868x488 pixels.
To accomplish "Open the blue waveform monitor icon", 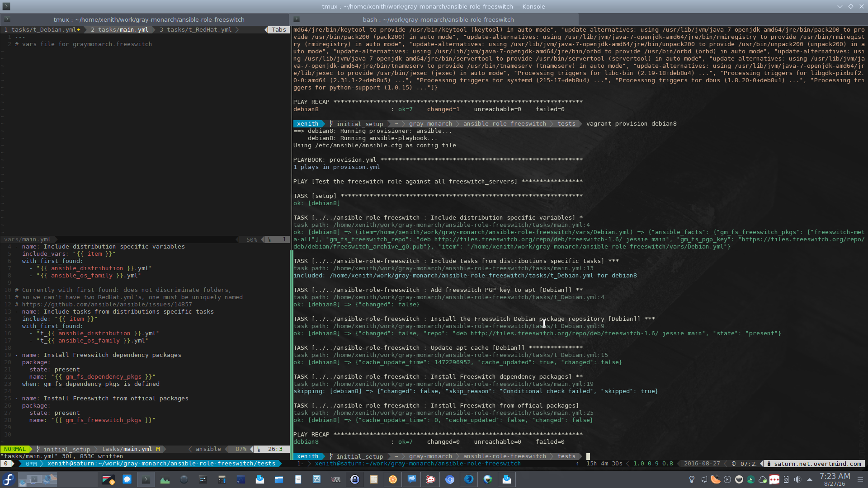I will [x=317, y=479].
